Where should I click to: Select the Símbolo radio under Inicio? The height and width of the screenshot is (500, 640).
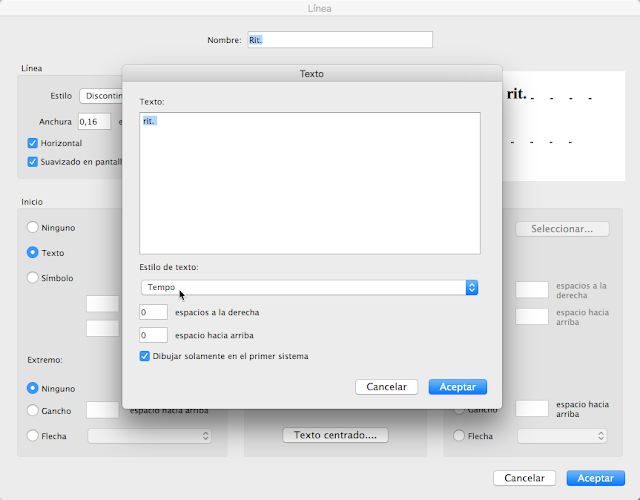[x=33, y=278]
